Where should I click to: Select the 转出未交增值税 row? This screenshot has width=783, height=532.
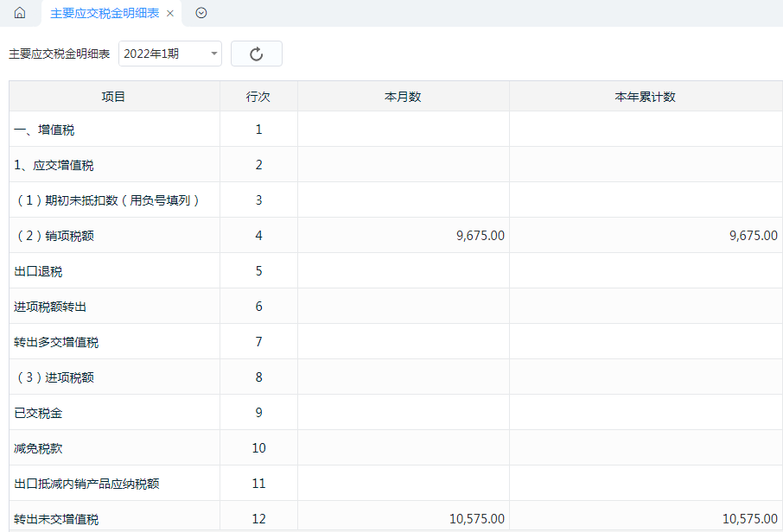[x=396, y=518]
